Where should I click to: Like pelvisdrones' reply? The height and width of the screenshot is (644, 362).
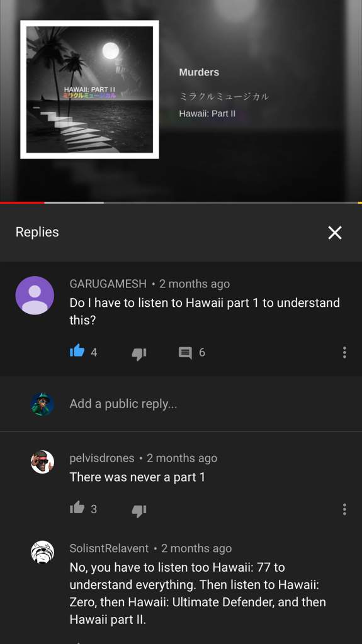tap(77, 508)
